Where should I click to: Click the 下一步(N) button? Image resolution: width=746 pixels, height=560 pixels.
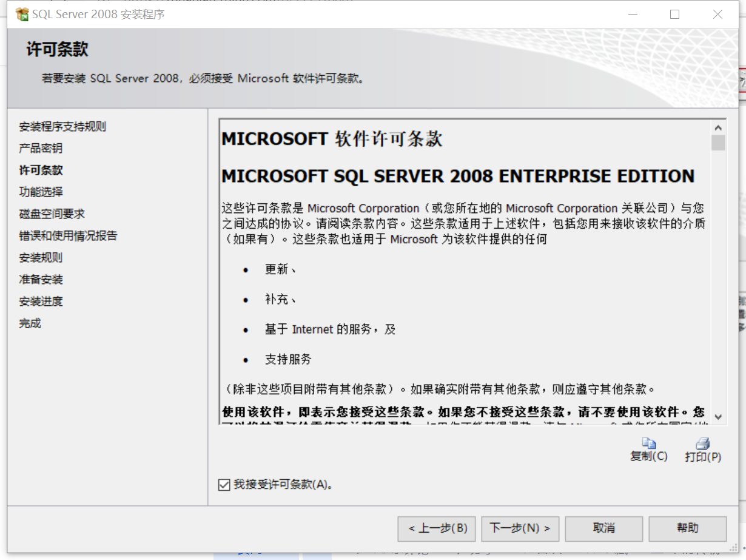pyautogui.click(x=520, y=528)
